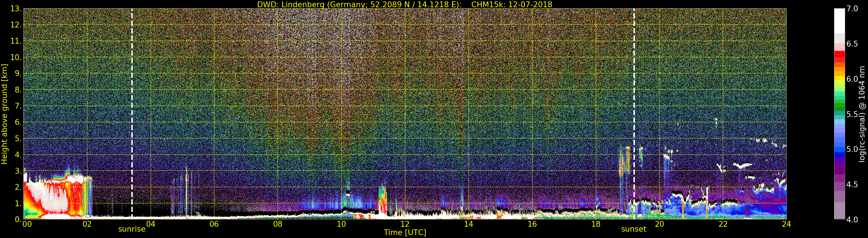
Task: Click the "10" time axis tick label
Action: (341, 224)
